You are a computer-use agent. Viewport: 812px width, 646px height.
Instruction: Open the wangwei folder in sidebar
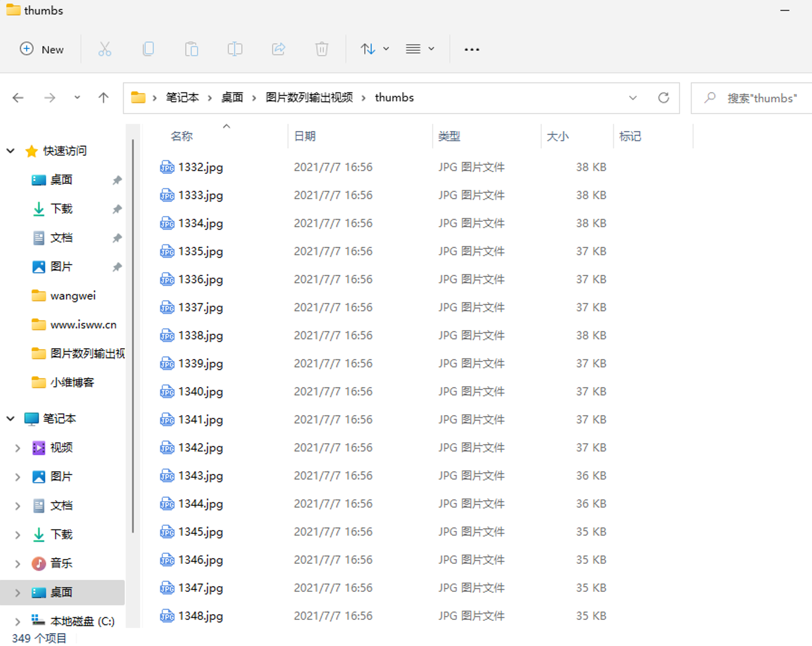point(73,296)
